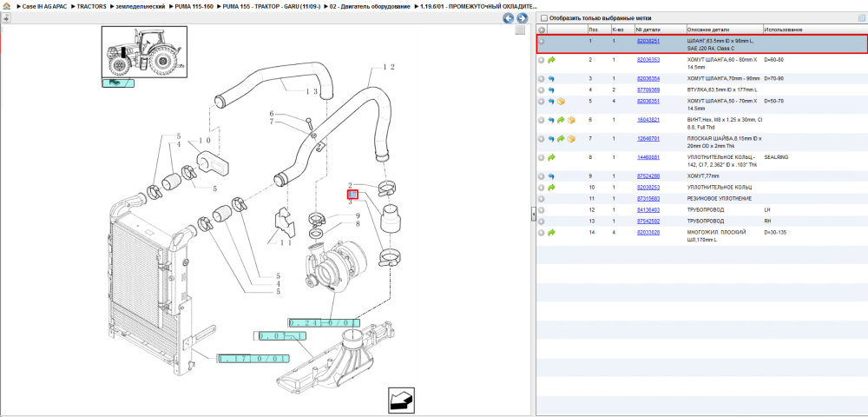Open part number link 84136403
The image size is (868, 417).
648,210
